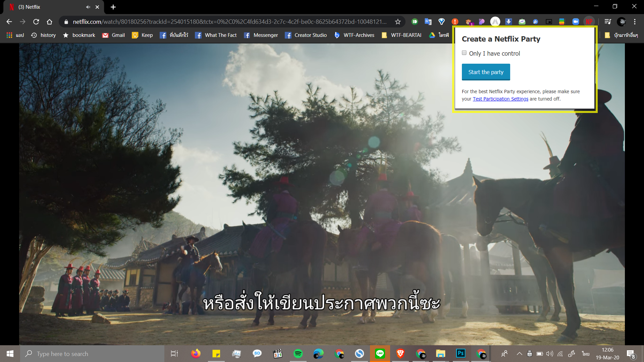Click the address bar URL
The image size is (644, 362).
coord(229,22)
